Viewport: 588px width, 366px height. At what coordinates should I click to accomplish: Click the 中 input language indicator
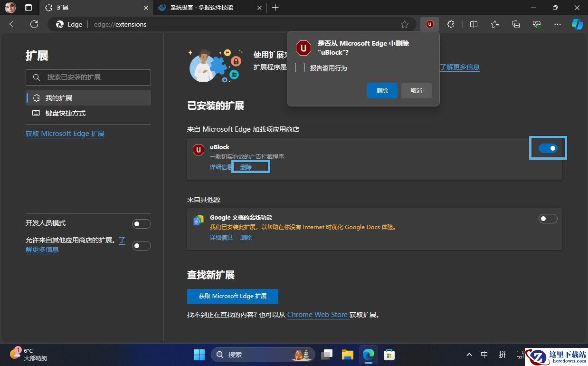click(x=484, y=355)
